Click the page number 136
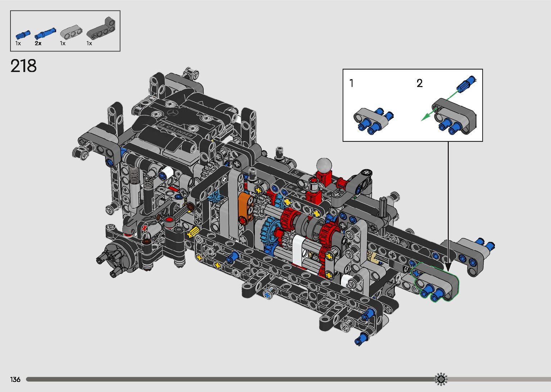The width and height of the screenshot is (551, 392). point(15,379)
